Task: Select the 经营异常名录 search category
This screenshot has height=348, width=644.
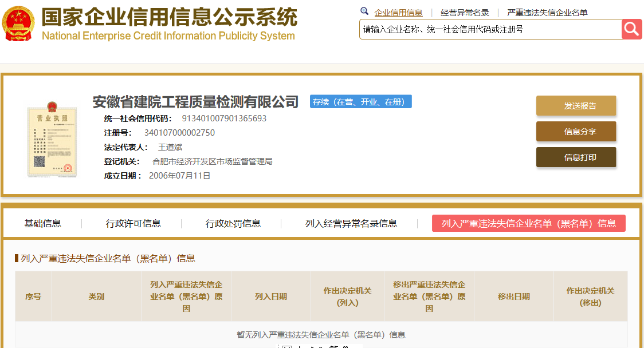Action: pos(465,13)
